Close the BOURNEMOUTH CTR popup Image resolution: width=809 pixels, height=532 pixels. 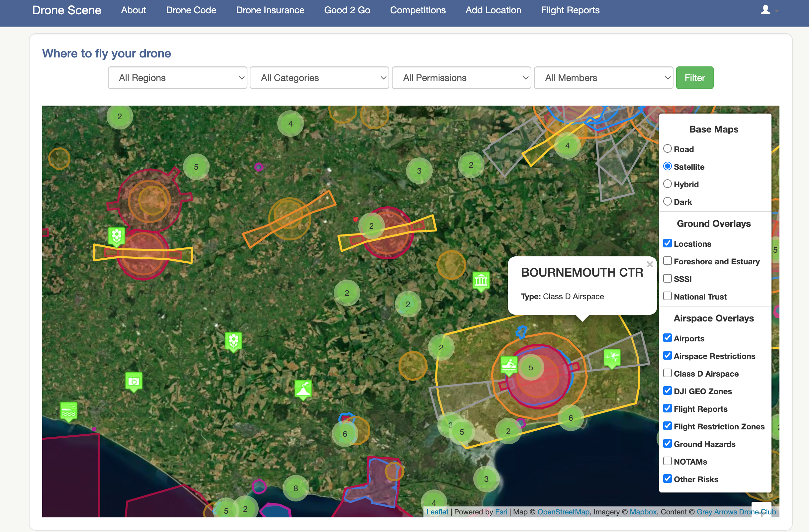(650, 264)
